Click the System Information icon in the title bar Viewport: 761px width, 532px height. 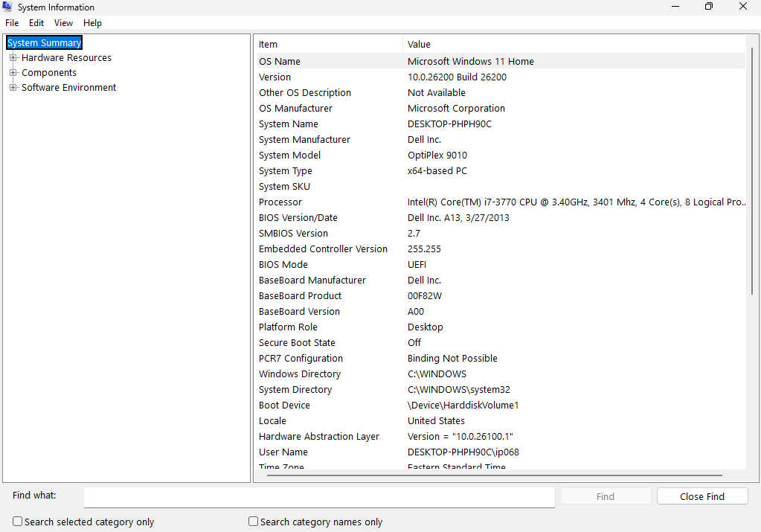click(x=7, y=7)
